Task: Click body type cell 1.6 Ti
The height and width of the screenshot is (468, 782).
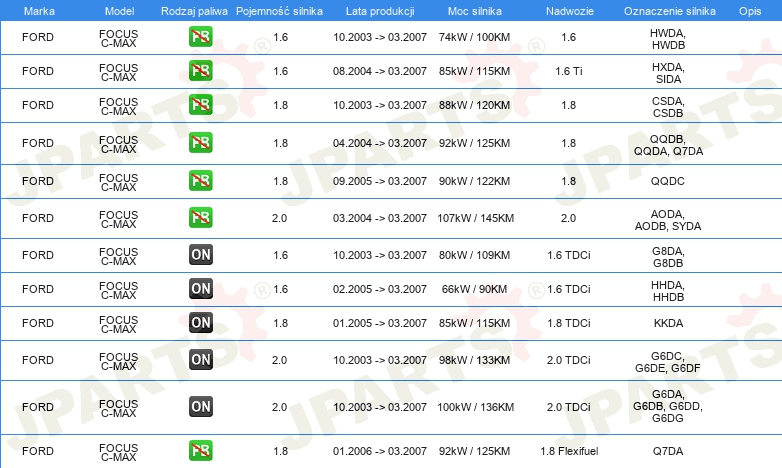Action: [569, 71]
